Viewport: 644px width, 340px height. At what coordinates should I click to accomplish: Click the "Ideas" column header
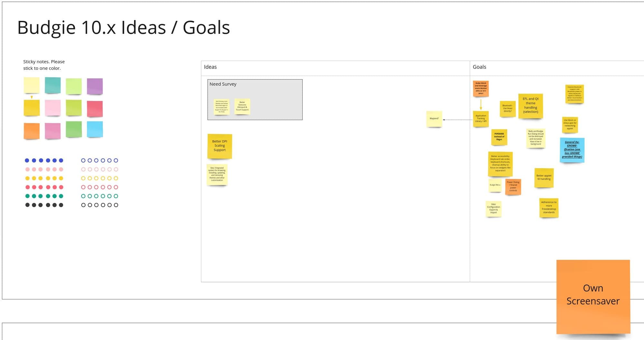click(x=210, y=67)
